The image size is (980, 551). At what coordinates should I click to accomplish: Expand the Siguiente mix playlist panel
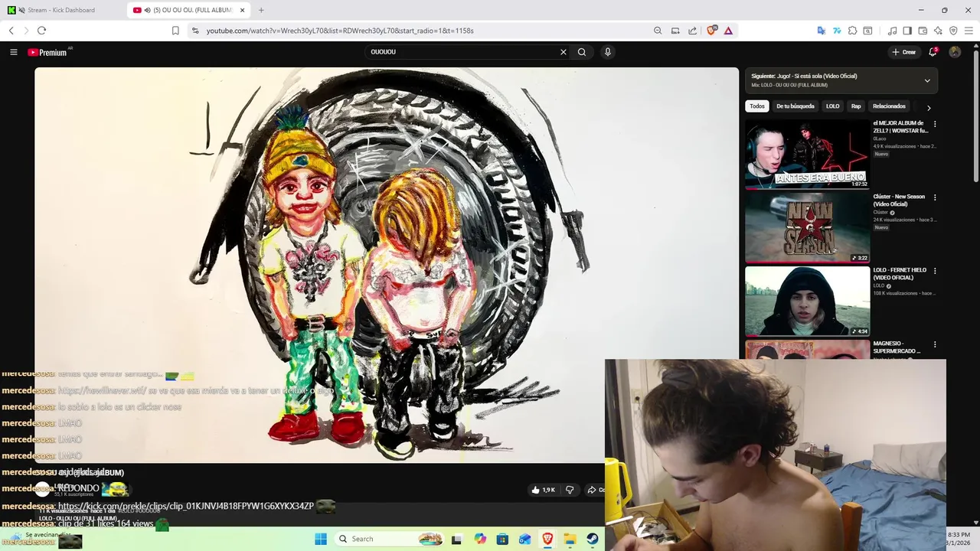[927, 80]
